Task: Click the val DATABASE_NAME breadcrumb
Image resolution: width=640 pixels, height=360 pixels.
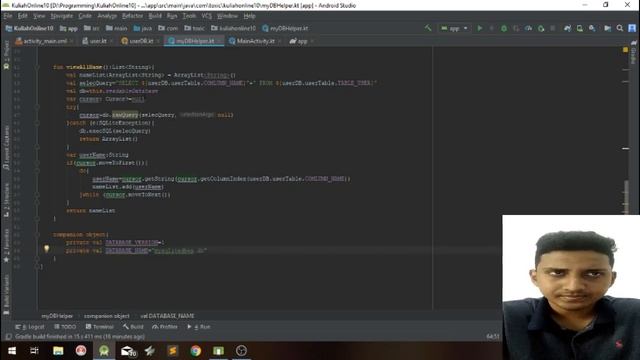Action: 167,316
